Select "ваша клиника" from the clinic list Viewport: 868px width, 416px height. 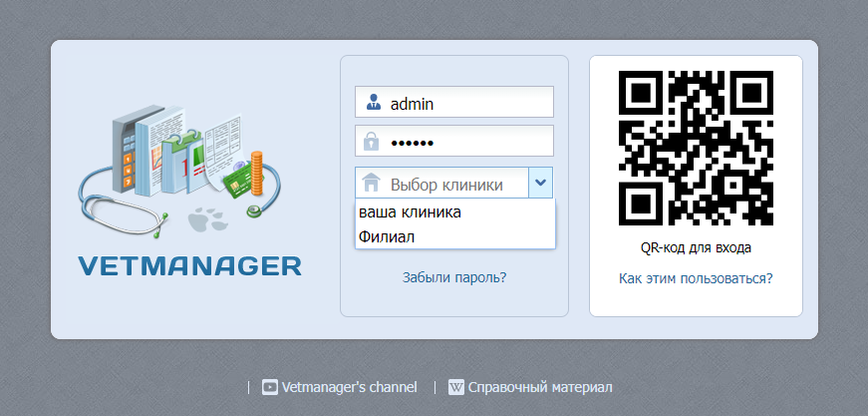point(455,212)
